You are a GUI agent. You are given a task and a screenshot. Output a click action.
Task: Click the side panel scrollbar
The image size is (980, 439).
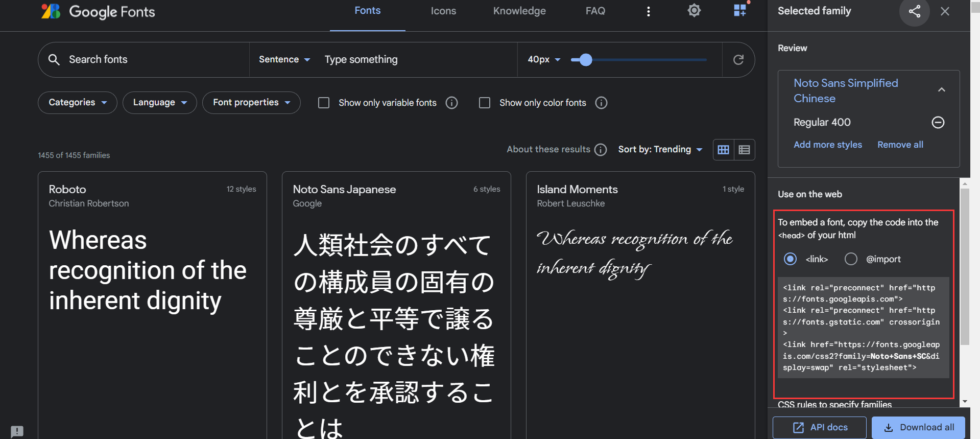tap(965, 267)
